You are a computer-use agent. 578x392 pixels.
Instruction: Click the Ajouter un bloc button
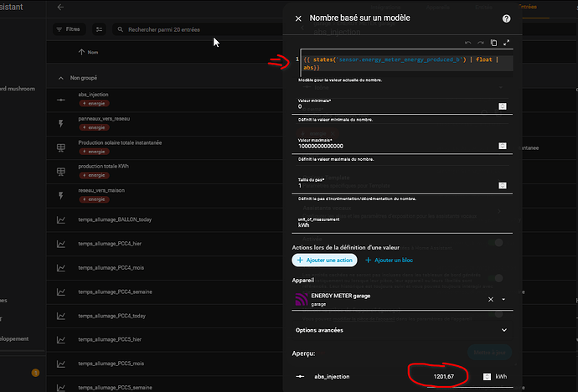[x=391, y=260]
